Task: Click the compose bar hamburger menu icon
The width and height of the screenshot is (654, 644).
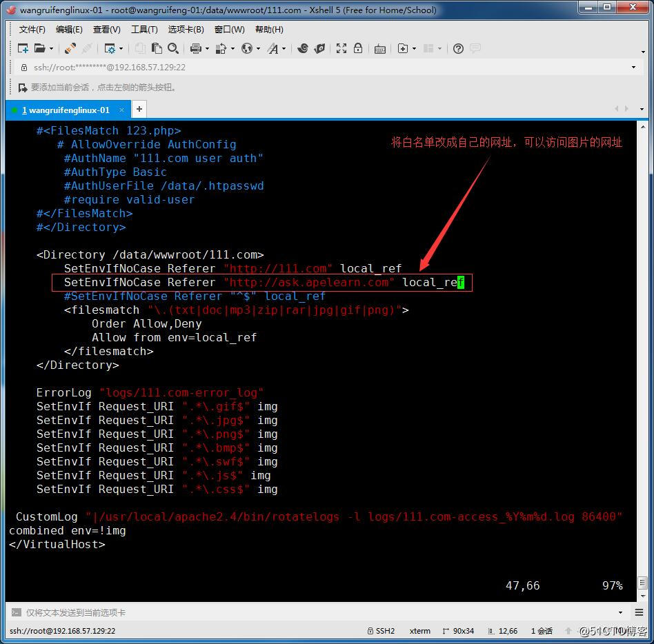Action: [639, 612]
